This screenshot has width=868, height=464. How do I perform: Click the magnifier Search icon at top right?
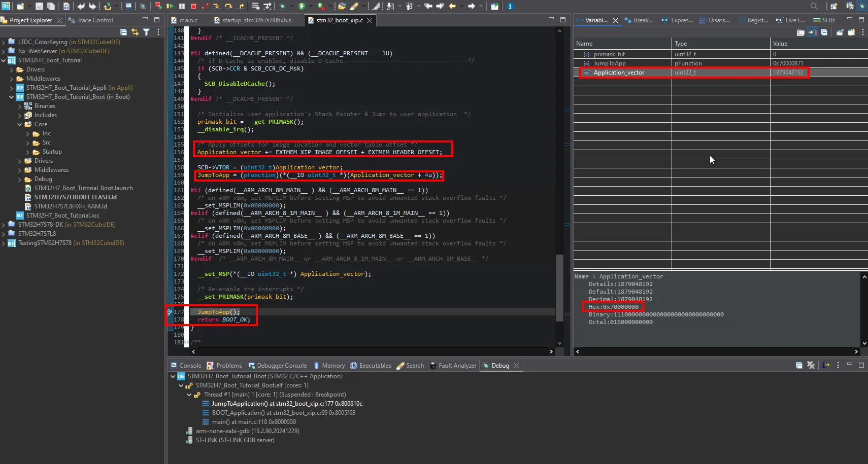click(814, 6)
